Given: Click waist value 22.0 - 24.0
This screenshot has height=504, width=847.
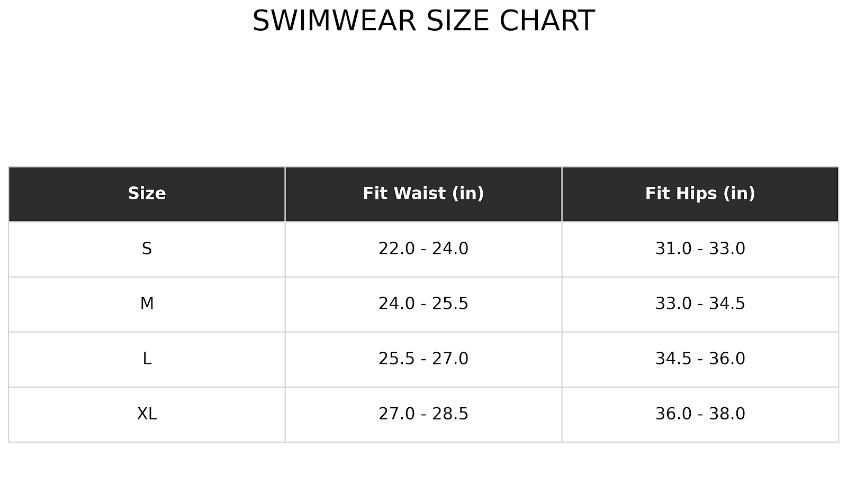Looking at the screenshot, I should [x=423, y=249].
